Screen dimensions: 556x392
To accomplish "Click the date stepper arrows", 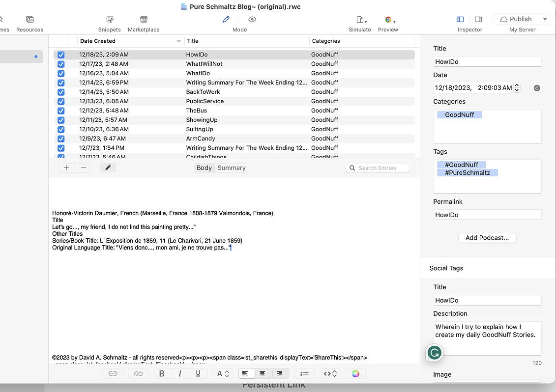I will pyautogui.click(x=517, y=87).
